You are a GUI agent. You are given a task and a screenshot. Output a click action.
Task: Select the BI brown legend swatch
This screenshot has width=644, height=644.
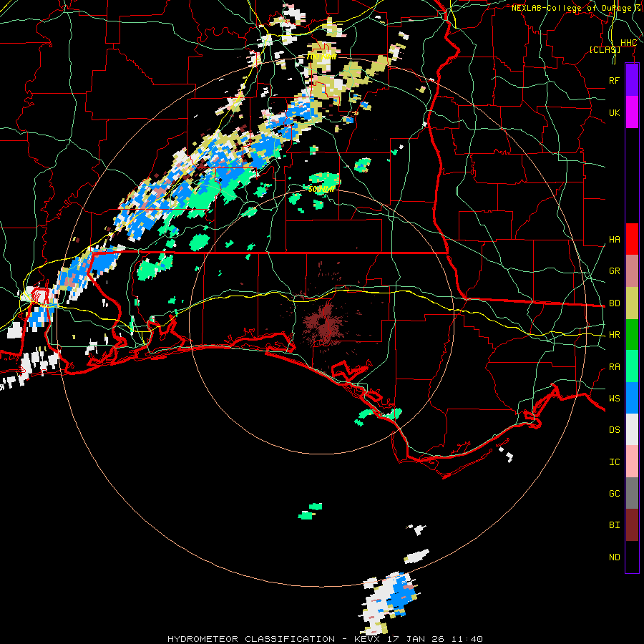pyautogui.click(x=632, y=525)
